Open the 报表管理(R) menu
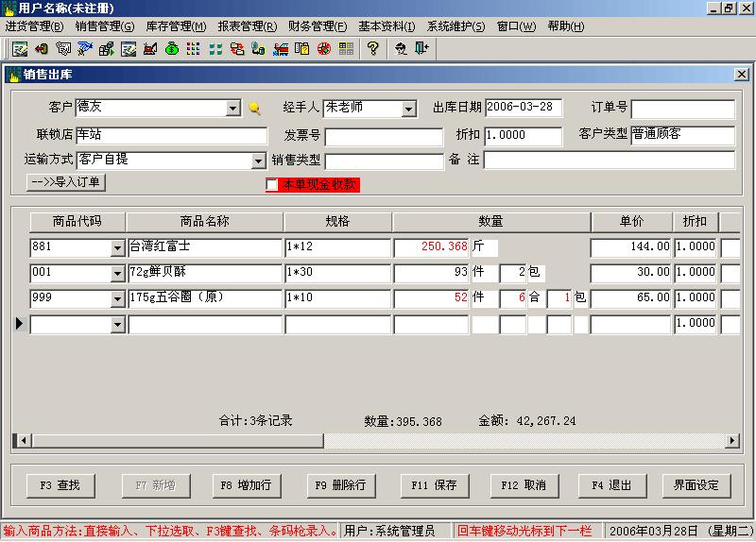This screenshot has height=542, width=756. [248, 26]
